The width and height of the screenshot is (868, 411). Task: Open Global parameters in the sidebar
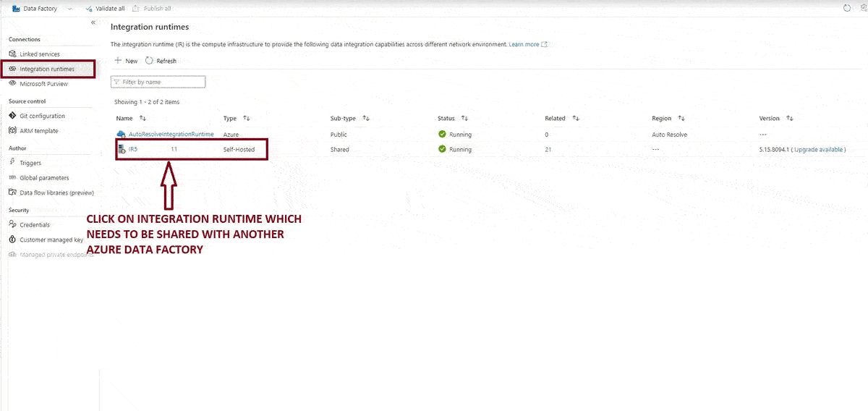point(44,178)
